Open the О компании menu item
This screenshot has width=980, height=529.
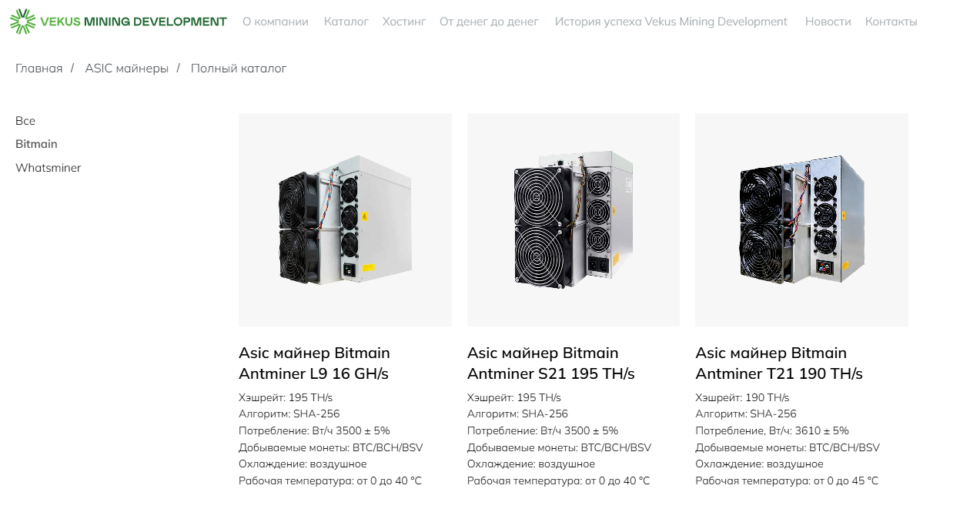[x=275, y=22]
